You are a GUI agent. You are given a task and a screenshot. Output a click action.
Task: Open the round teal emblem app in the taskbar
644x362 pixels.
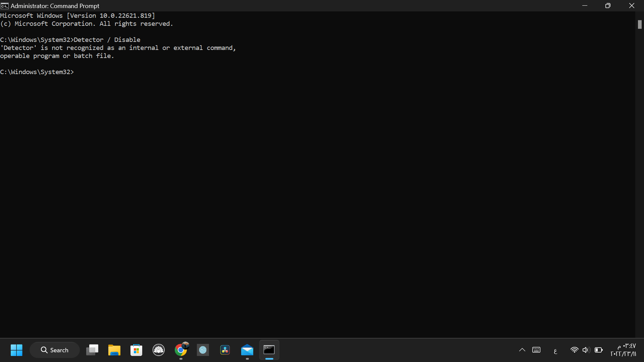point(203,350)
